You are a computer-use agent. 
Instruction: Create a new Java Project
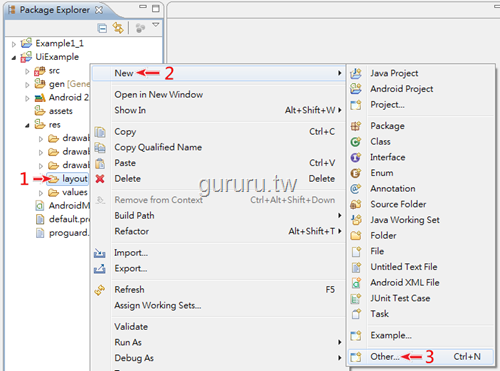(421, 73)
